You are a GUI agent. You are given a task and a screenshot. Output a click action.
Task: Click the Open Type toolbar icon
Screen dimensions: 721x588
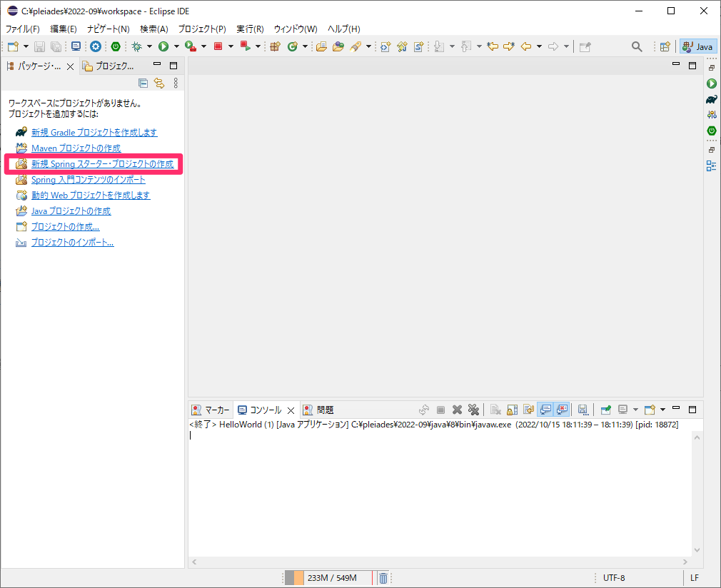coord(321,46)
